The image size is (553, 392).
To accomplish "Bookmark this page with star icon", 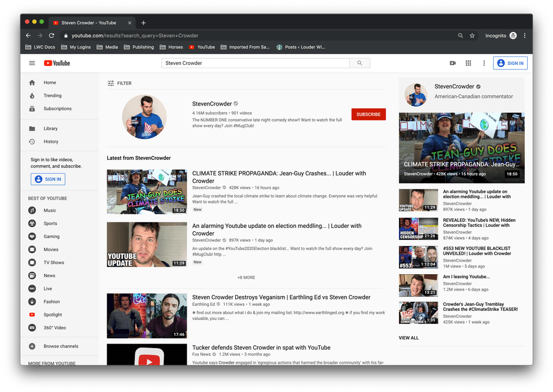I will coord(472,36).
